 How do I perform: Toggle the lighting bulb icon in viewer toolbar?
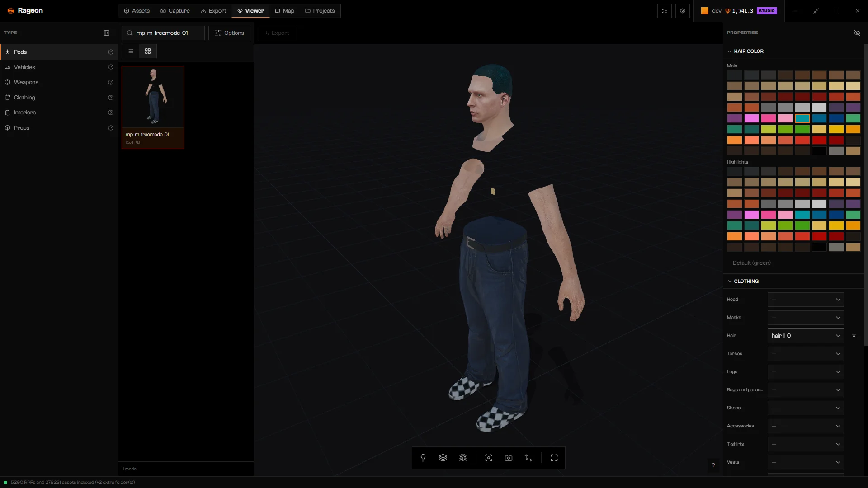click(423, 458)
